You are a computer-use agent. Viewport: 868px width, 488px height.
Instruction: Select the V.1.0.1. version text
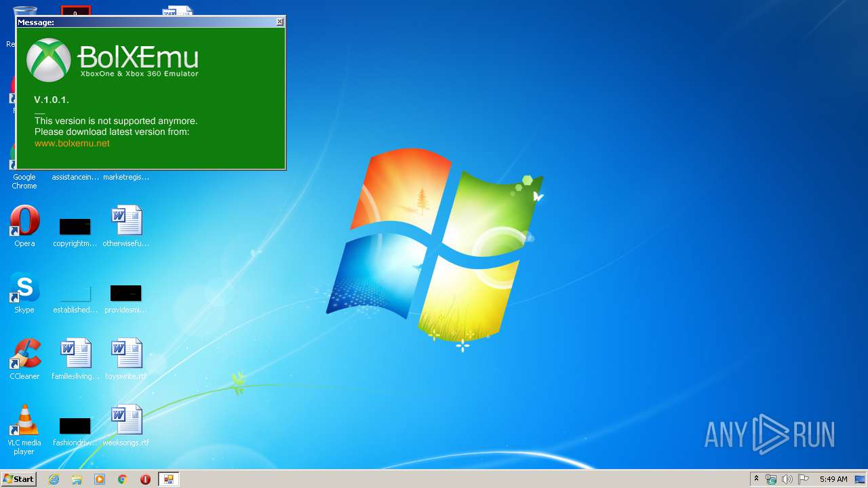(x=52, y=100)
